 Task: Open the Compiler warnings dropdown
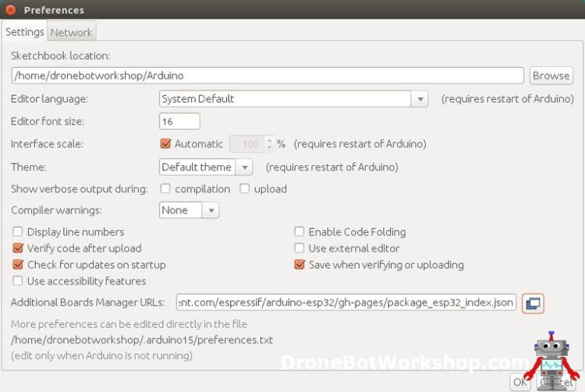(x=189, y=210)
